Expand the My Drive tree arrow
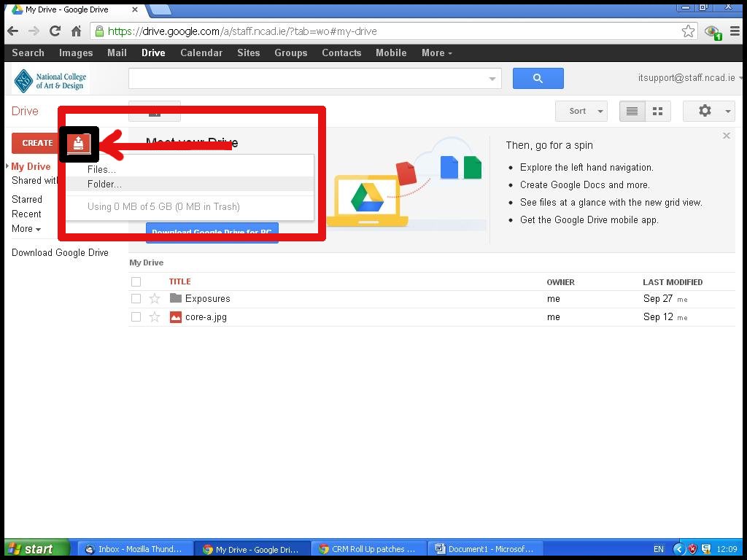Image resolution: width=747 pixels, height=560 pixels. click(x=7, y=166)
